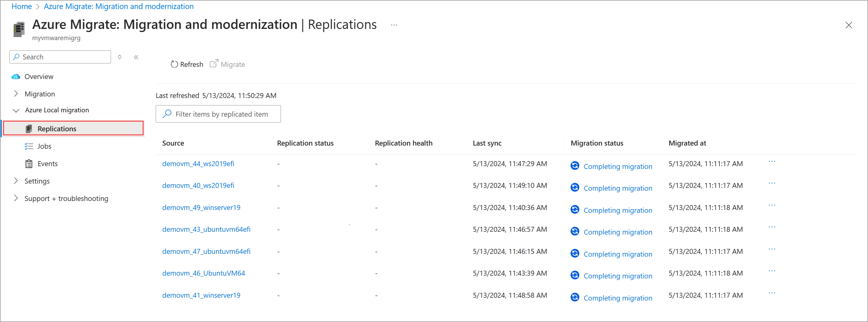Viewport: 868px width, 322px height.
Task: Expand the Migration section
Action: point(16,93)
